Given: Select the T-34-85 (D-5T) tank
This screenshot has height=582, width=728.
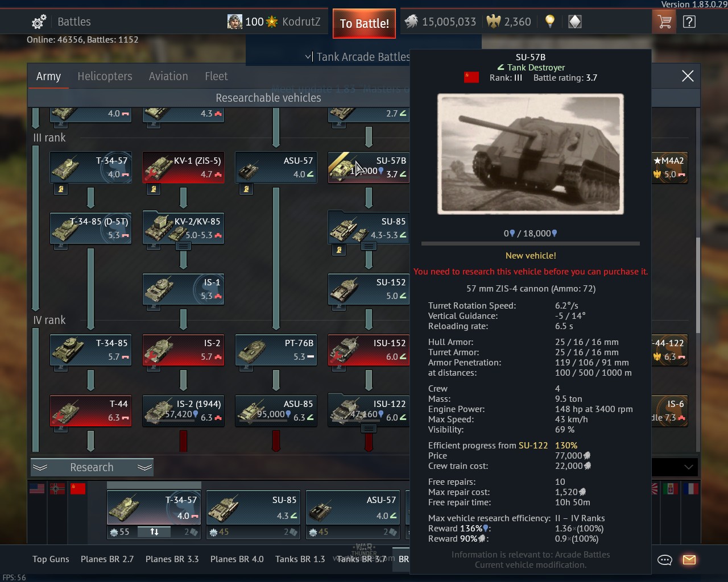Looking at the screenshot, I should [x=91, y=228].
